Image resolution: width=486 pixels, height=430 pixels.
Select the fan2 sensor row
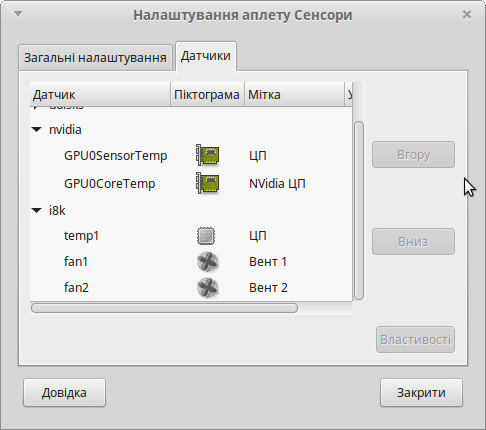pos(191,288)
